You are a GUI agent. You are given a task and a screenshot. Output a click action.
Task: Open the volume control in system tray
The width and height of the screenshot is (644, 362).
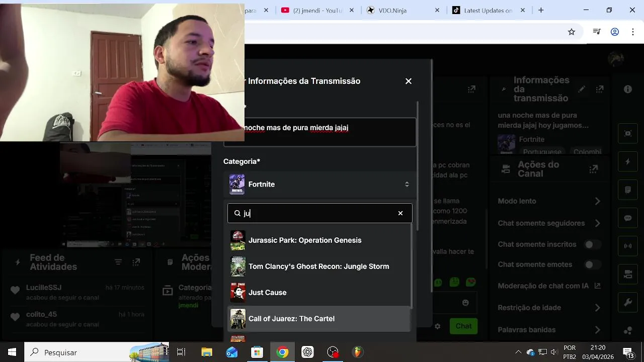pos(554,352)
